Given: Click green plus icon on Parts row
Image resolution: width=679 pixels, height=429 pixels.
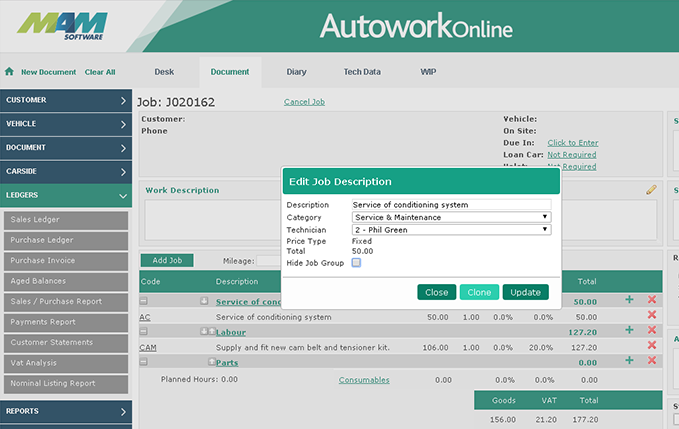Looking at the screenshot, I should pyautogui.click(x=629, y=361).
